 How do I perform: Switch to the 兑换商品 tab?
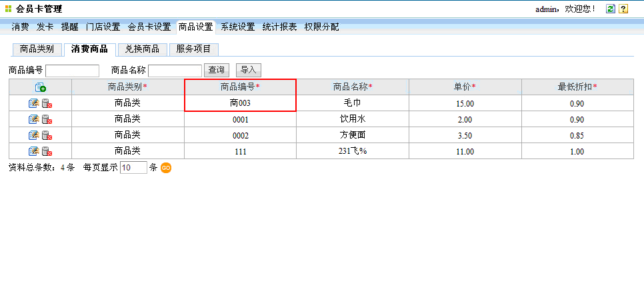click(142, 49)
